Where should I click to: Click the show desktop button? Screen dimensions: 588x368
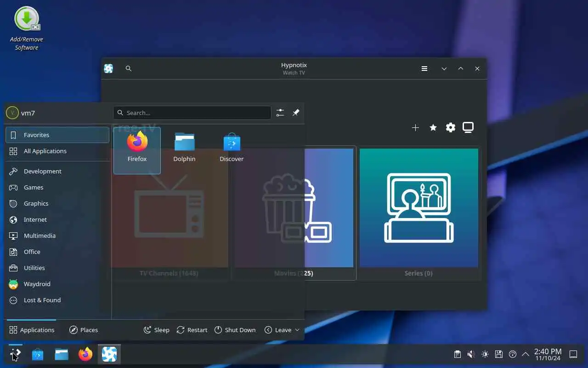tap(573, 354)
